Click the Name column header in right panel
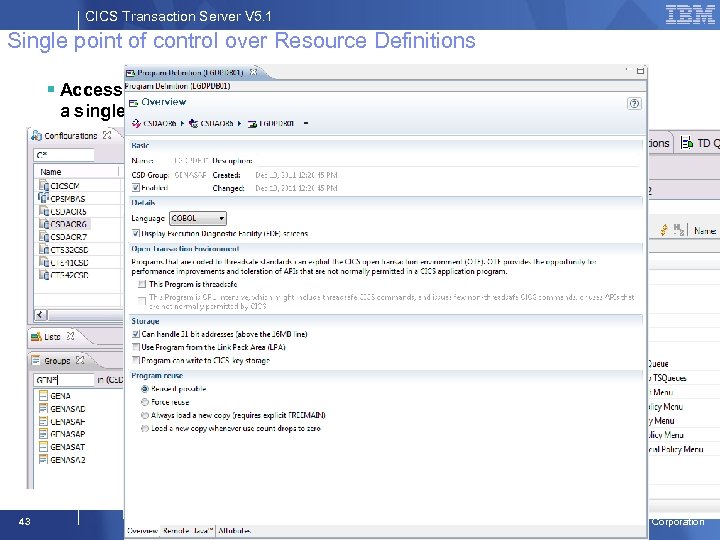The image size is (720, 540). coord(705,231)
